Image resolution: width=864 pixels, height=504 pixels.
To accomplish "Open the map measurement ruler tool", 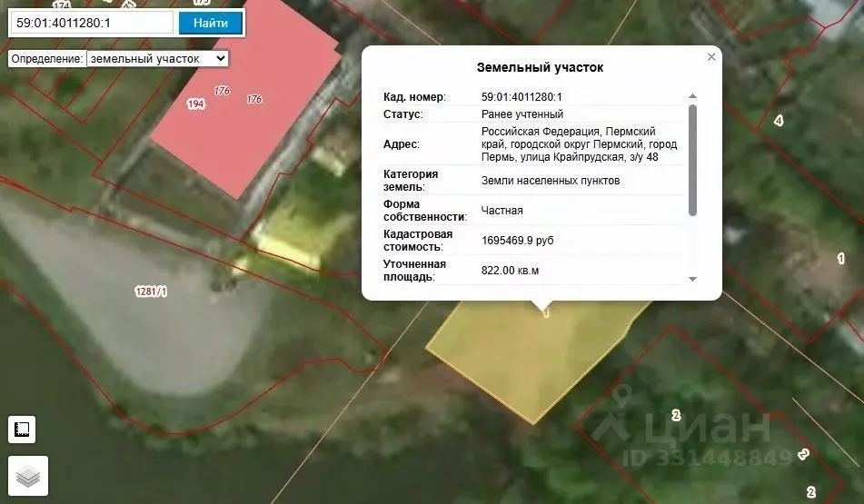I will pyautogui.click(x=22, y=430).
